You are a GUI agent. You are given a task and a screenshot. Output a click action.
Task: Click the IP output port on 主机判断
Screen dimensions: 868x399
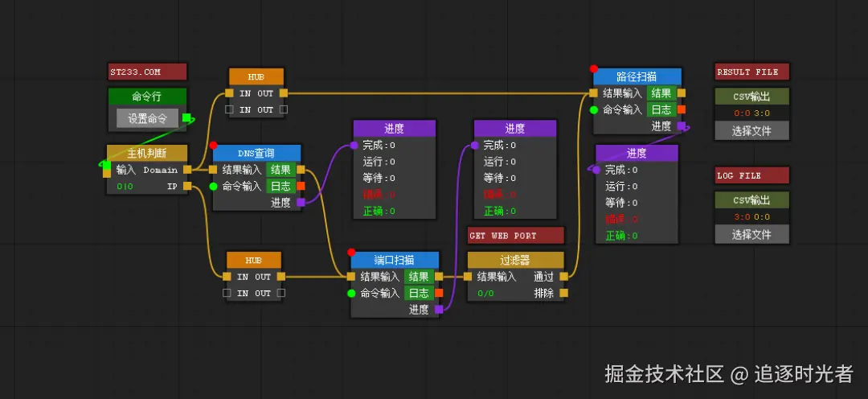click(187, 186)
